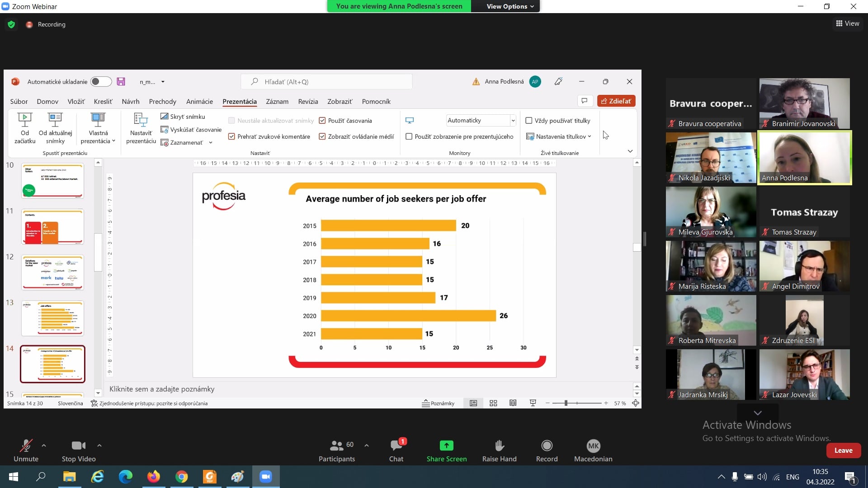The height and width of the screenshot is (488, 868).
Task: Switch to slide sorter view icon
Action: [493, 403]
